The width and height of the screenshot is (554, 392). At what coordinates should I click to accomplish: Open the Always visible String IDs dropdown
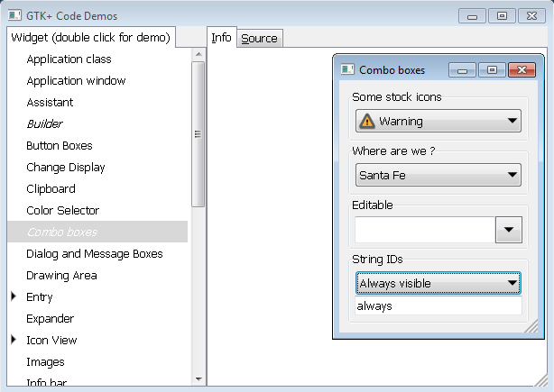coord(438,284)
